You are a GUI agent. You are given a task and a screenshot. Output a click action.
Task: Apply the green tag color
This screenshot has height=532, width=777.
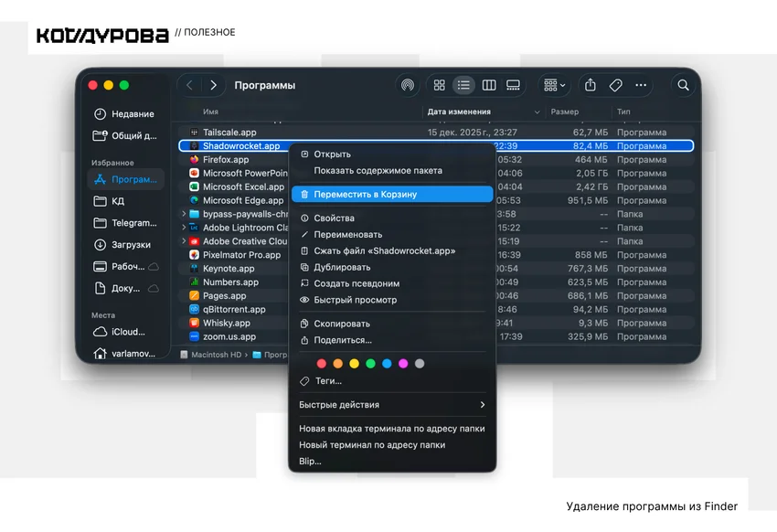click(370, 364)
